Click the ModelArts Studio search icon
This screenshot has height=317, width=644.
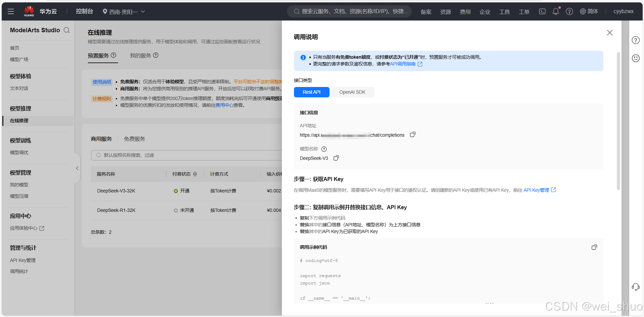point(67,30)
